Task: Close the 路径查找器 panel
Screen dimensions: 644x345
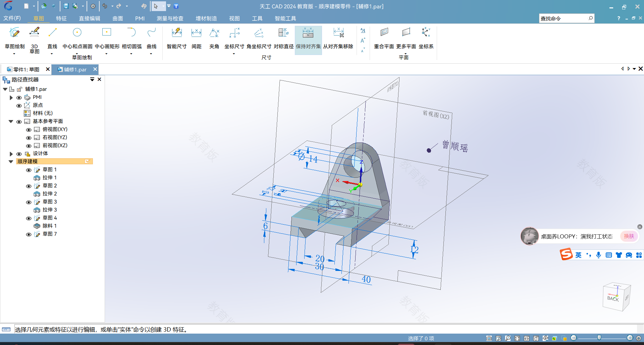Action: coord(99,79)
